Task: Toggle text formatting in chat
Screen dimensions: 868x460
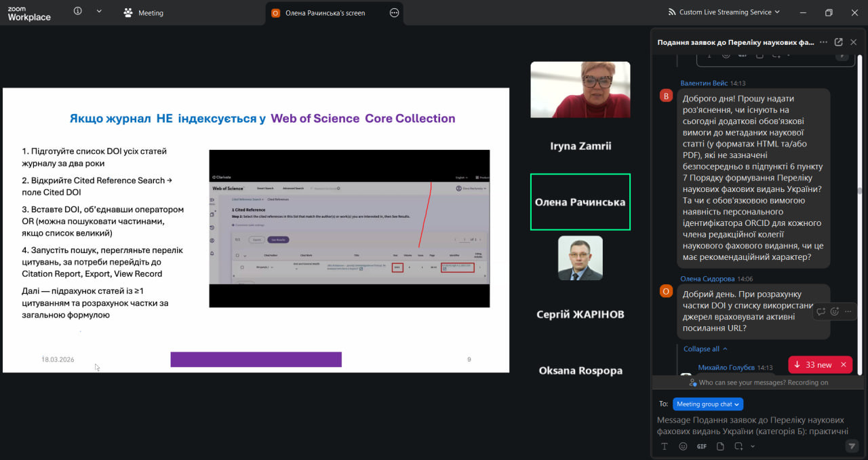Action: 665,446
